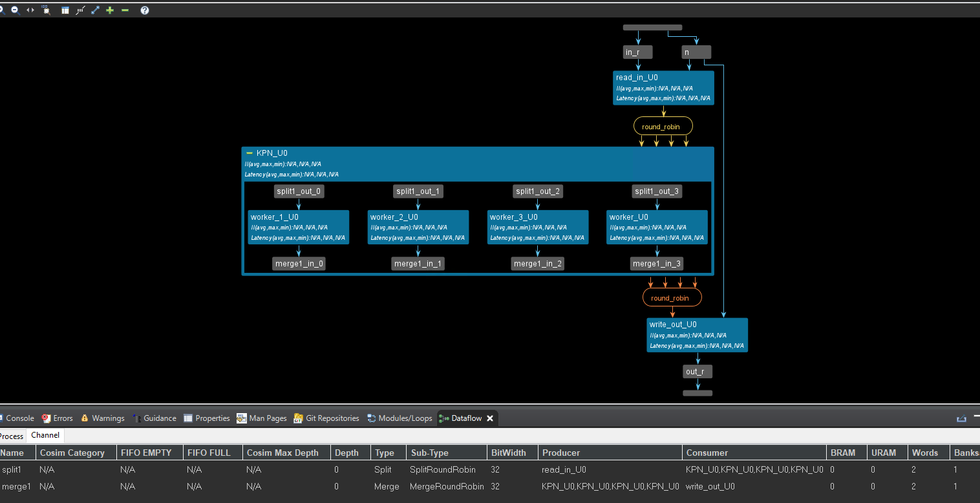Collapse the KPN_U0 dataflow region
This screenshot has width=980, height=503.
click(x=250, y=153)
